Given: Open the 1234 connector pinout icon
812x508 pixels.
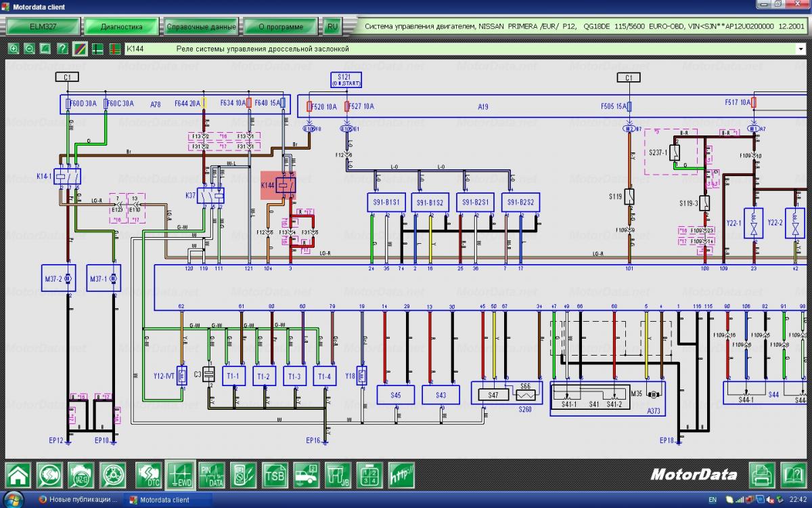Looking at the screenshot, I should click(x=369, y=475).
